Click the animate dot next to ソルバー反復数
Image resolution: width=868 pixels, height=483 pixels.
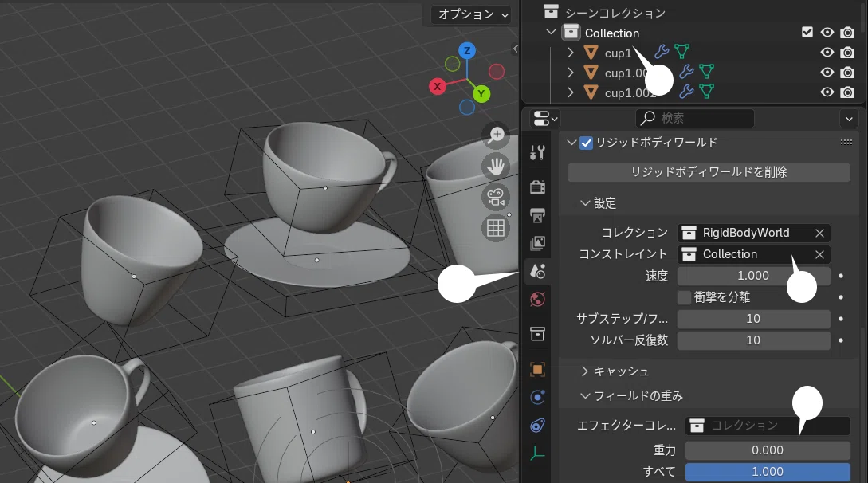[x=841, y=340]
